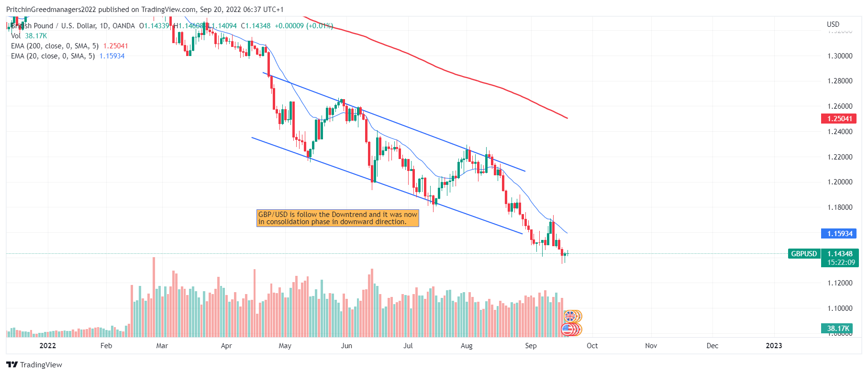Click the 1.22000 price axis label

tap(840, 157)
